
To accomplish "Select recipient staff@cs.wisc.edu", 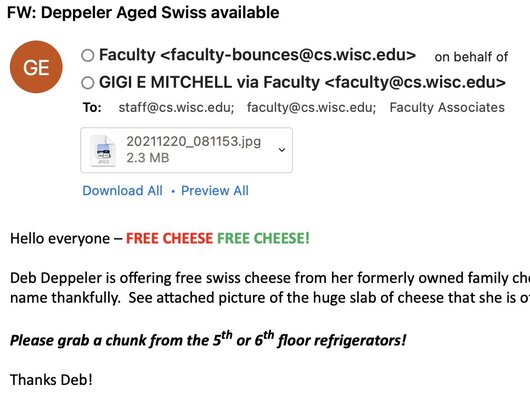I will pos(176,107).
